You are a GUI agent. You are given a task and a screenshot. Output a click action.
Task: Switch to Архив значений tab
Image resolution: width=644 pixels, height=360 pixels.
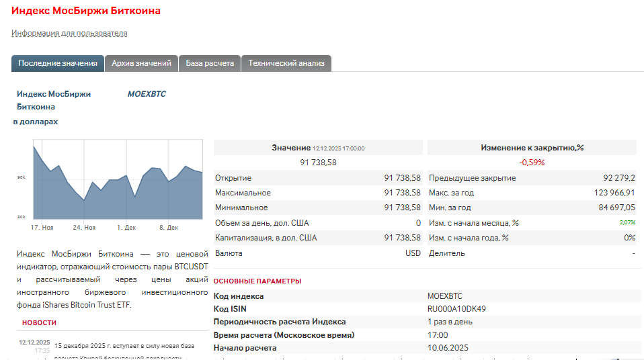coord(141,63)
